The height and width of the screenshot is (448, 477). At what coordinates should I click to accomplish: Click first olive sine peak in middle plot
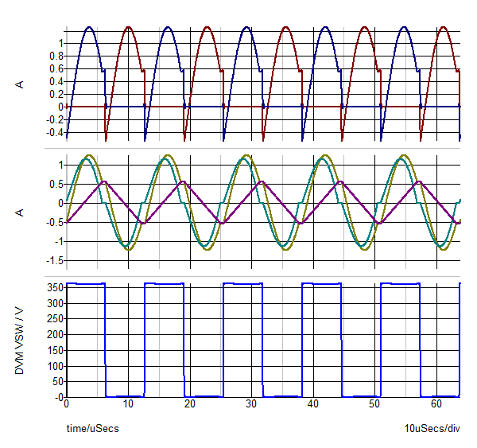pos(90,156)
